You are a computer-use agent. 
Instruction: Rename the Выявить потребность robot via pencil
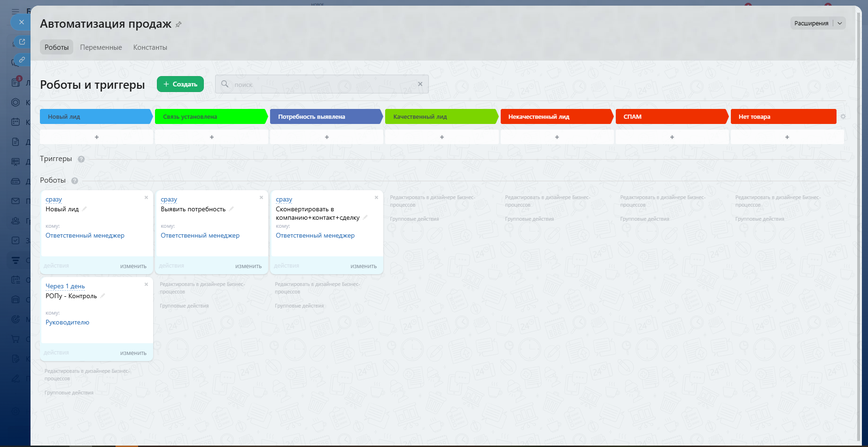click(231, 209)
